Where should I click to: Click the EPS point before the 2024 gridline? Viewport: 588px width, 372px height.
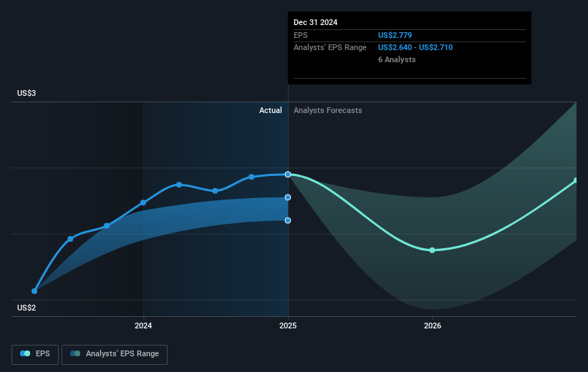click(x=107, y=226)
